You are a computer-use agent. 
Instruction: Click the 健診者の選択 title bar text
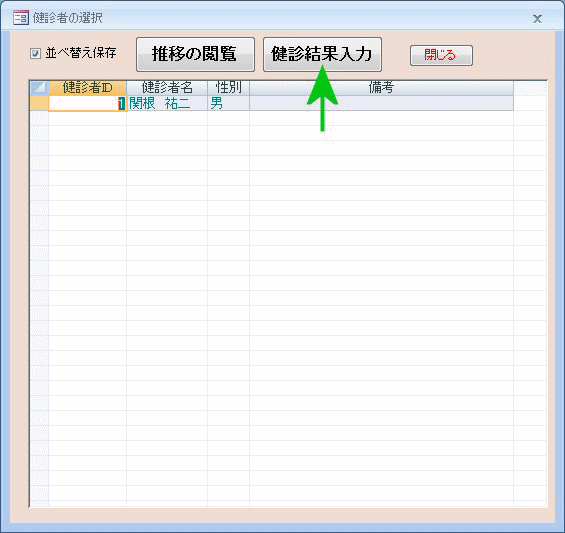(x=68, y=18)
